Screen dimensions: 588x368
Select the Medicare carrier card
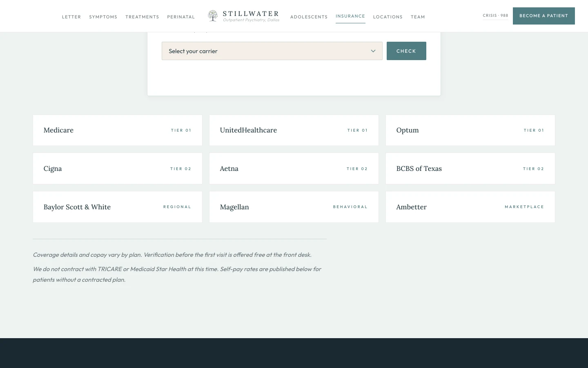(118, 130)
